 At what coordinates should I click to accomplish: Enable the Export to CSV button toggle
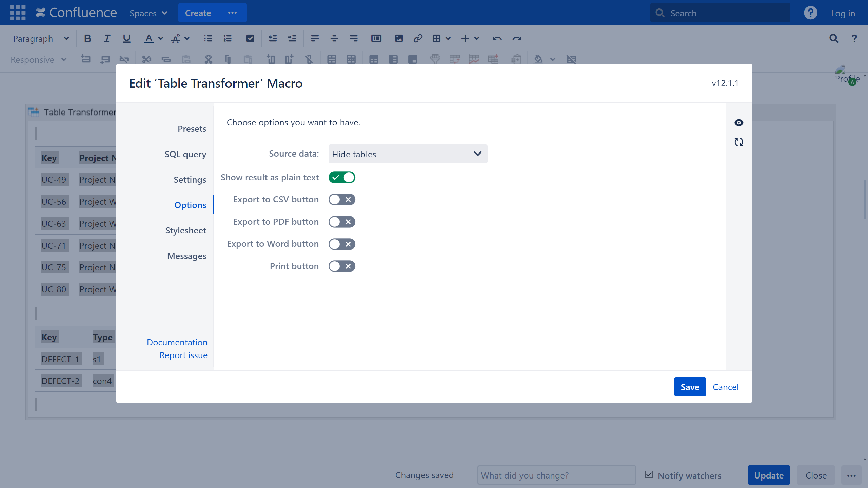[341, 200]
